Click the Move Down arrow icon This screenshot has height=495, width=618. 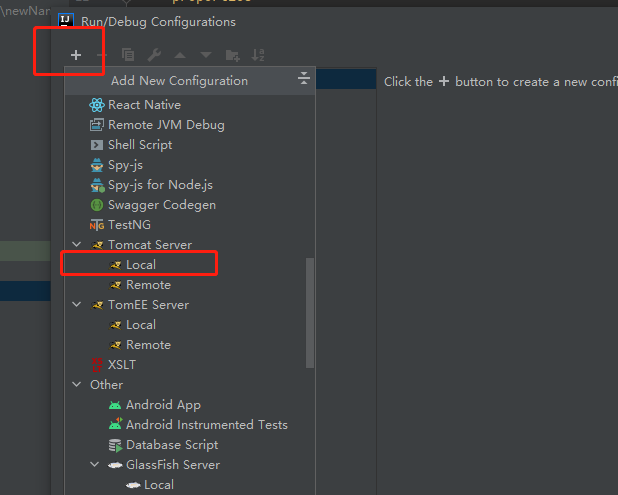click(206, 55)
